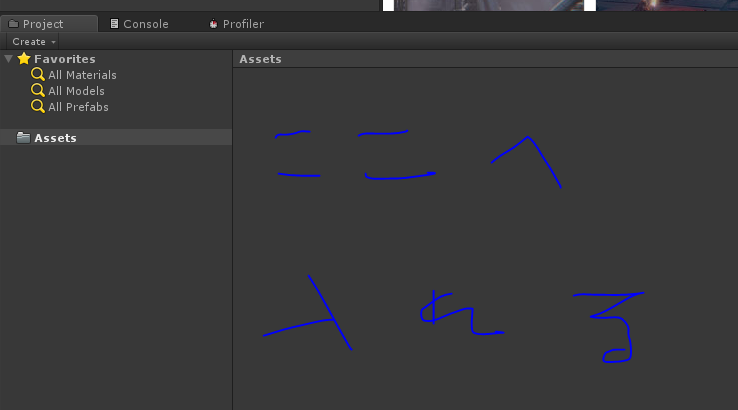The height and width of the screenshot is (410, 738).
Task: Select the All Prefabs saved search
Action: tap(78, 107)
